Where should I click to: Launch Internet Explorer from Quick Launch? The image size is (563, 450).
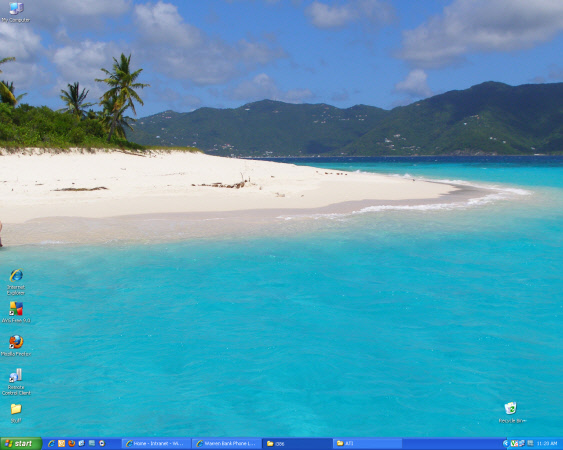click(51, 444)
